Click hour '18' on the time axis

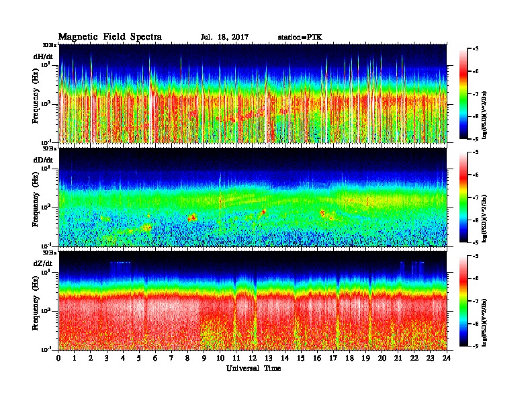[x=349, y=358]
